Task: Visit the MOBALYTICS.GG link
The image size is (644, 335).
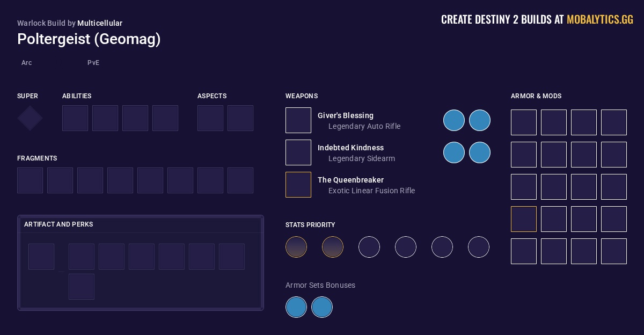Action: (x=600, y=20)
